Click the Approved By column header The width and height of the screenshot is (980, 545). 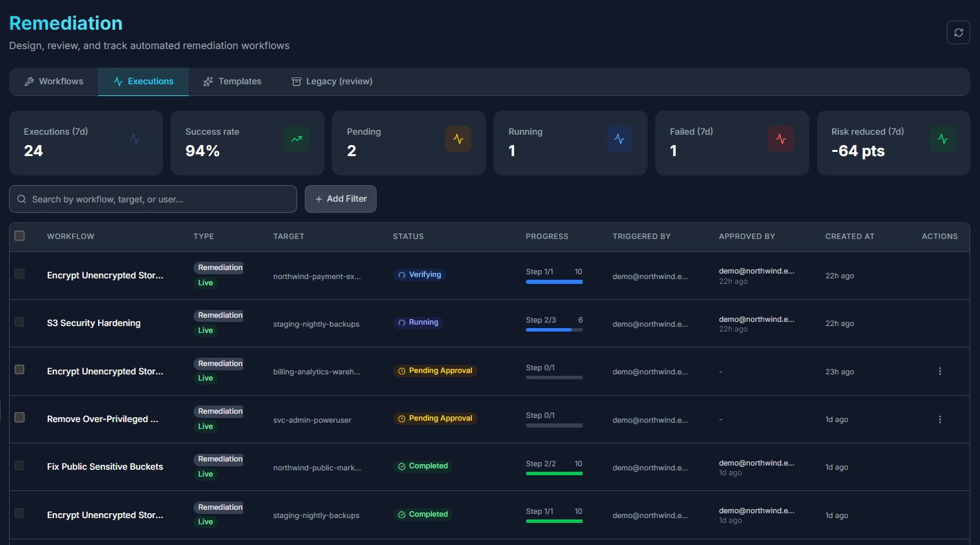(747, 236)
